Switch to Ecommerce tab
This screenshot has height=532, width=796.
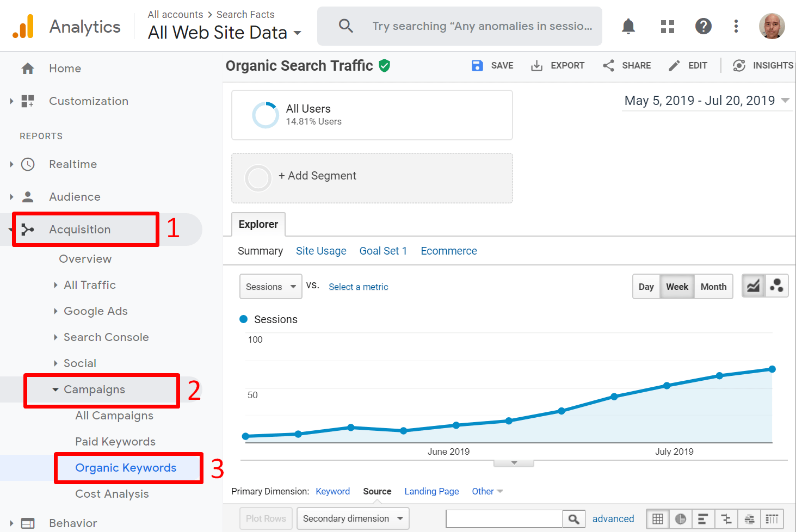coord(449,251)
